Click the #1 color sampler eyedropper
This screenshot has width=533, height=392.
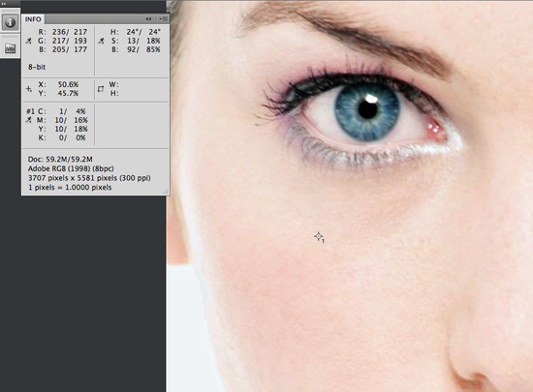click(29, 120)
